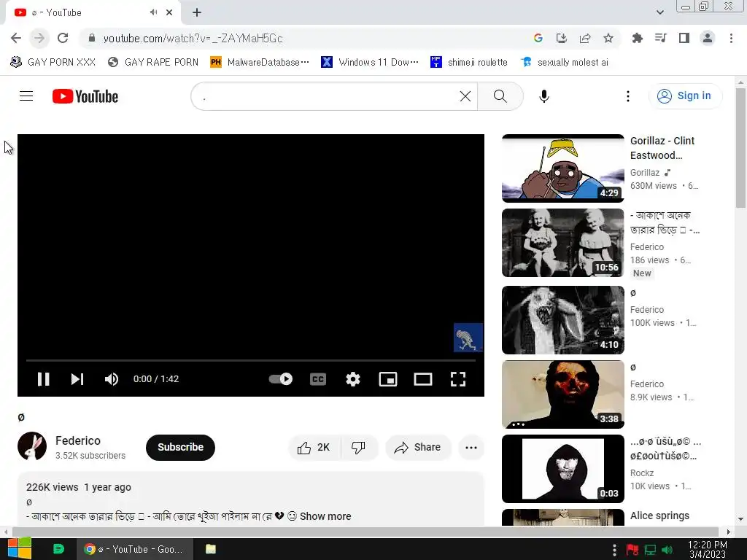Switch the video to miniplayer
This screenshot has width=747, height=560.
388,379
